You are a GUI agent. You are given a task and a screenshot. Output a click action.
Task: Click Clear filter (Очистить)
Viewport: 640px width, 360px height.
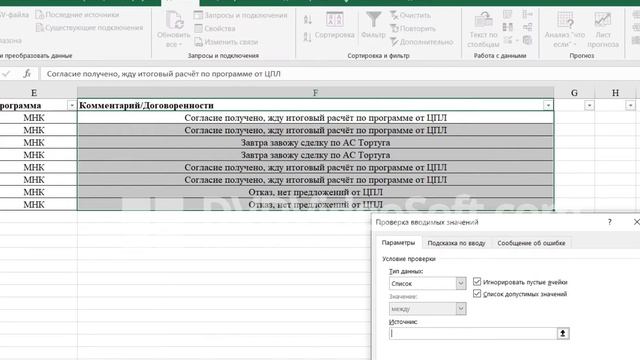(410, 16)
